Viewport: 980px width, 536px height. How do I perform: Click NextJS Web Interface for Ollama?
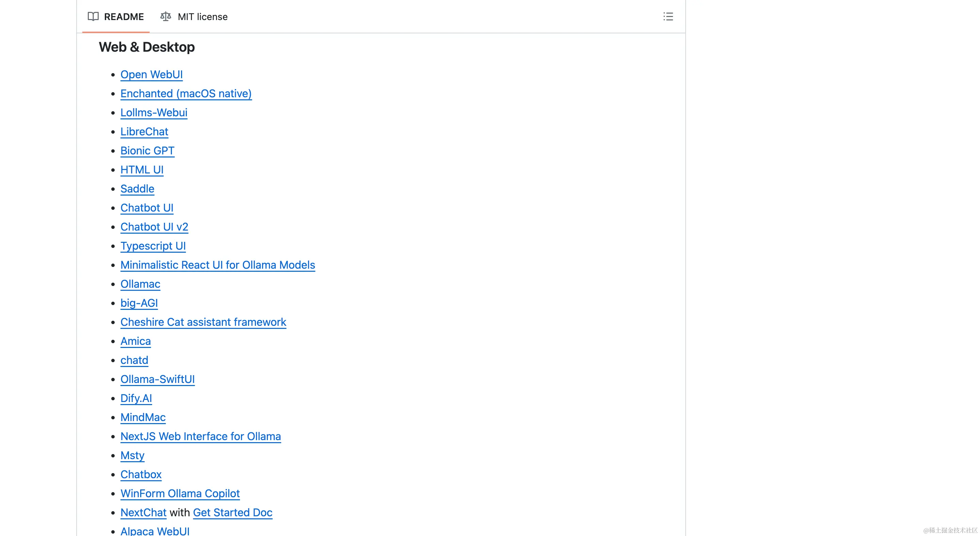200,436
